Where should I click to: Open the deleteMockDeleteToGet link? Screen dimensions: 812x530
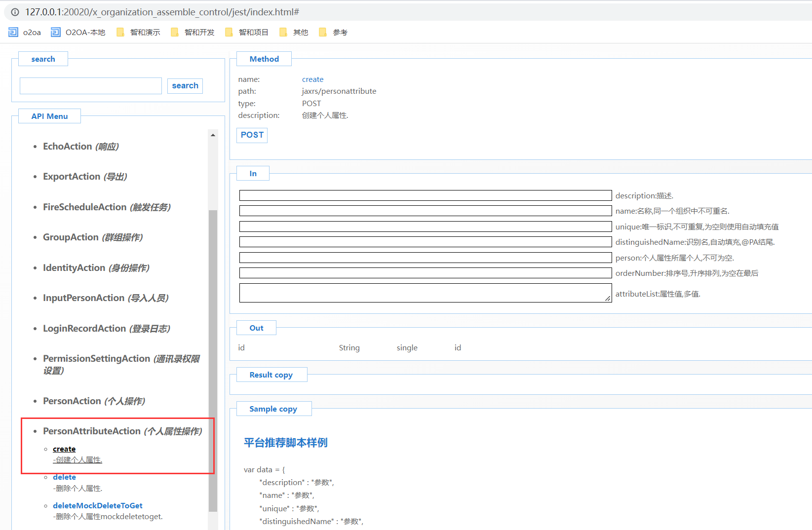(x=98, y=506)
